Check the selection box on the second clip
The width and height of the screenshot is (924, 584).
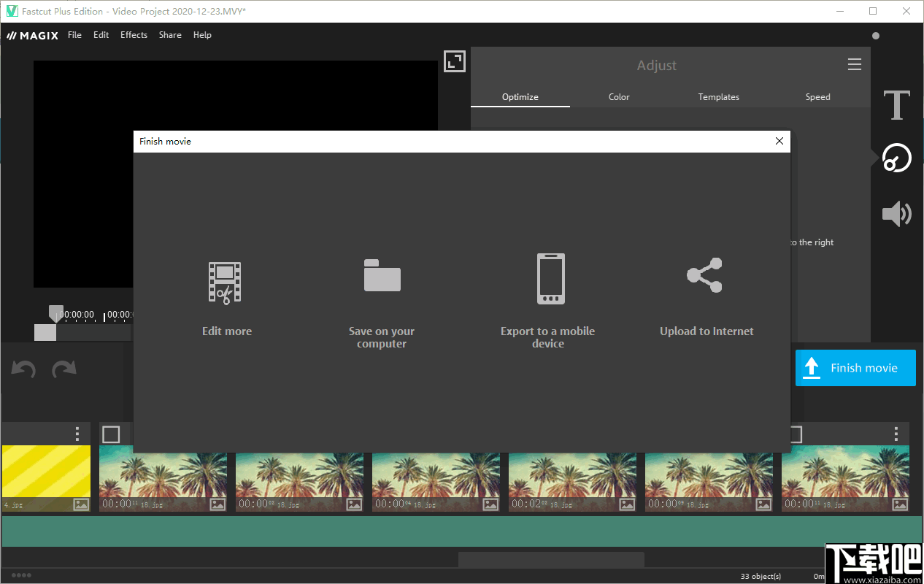112,434
